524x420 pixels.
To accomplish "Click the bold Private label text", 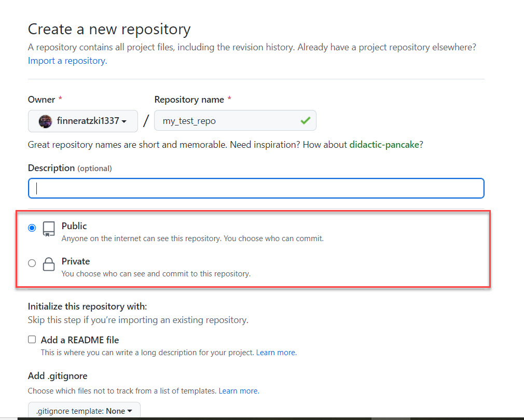I will [x=76, y=261].
